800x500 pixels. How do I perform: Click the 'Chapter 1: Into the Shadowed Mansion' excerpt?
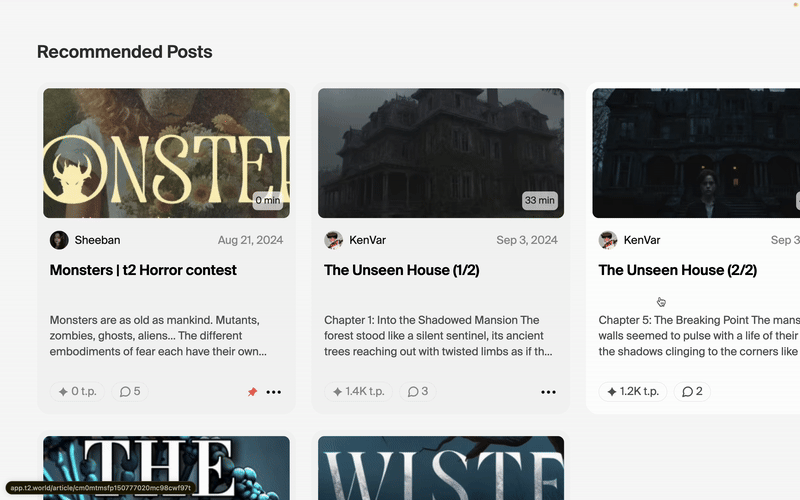pyautogui.click(x=438, y=336)
